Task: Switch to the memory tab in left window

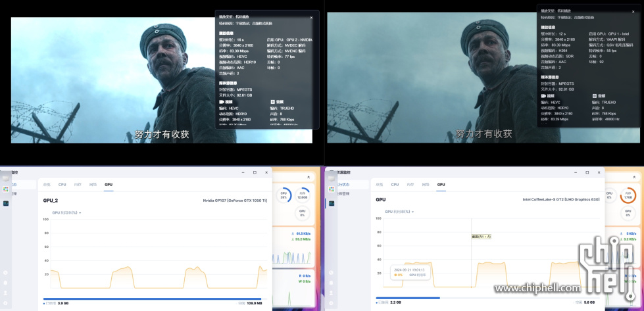Action: tap(78, 185)
